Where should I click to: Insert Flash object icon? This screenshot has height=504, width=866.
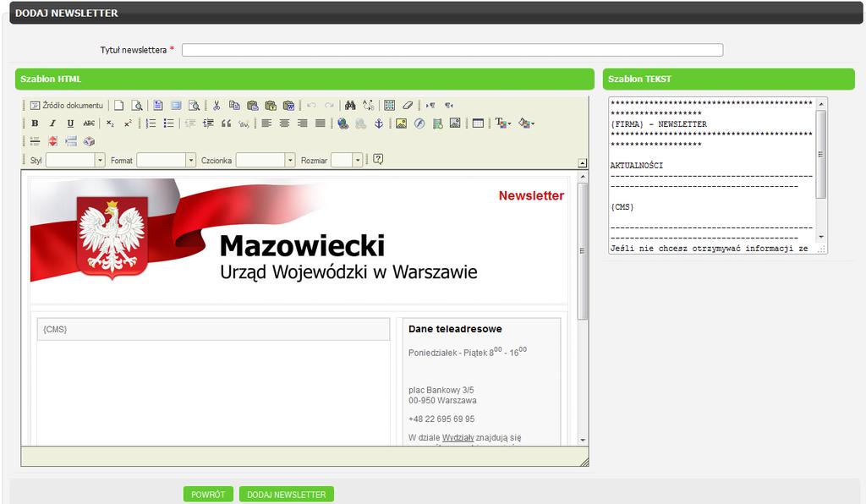coord(419,123)
